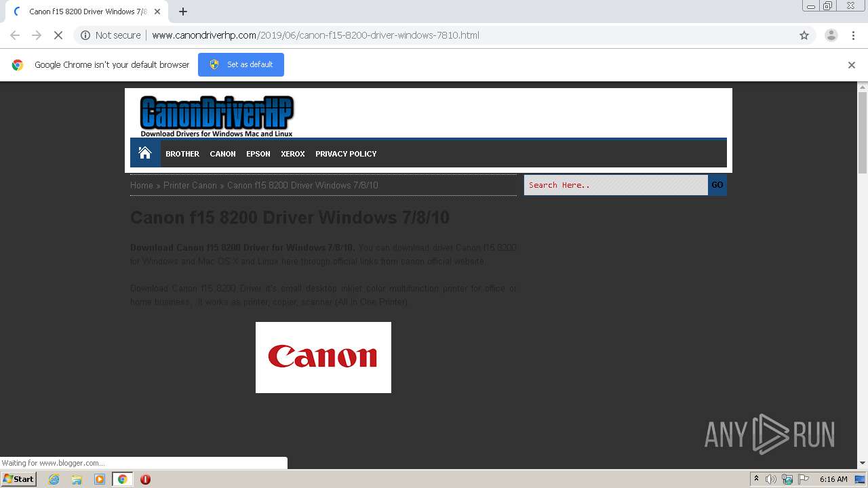View site info for Not secure

coord(111,35)
